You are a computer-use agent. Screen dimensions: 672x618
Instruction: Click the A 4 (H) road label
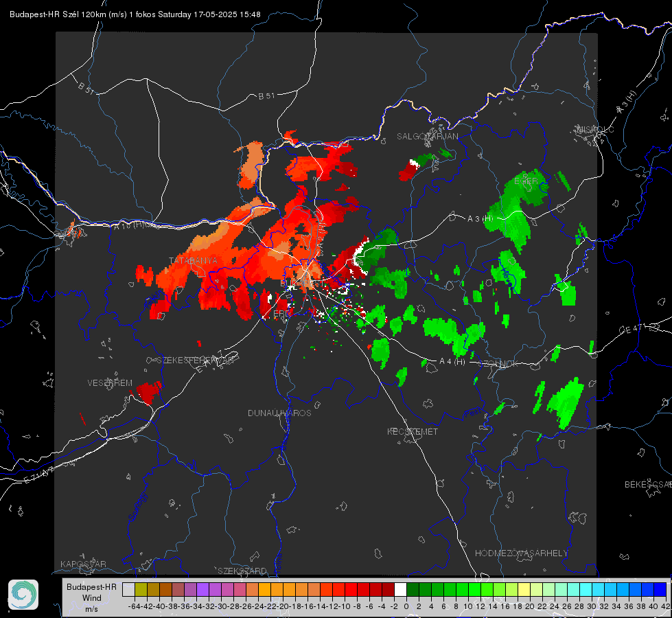coord(452,362)
